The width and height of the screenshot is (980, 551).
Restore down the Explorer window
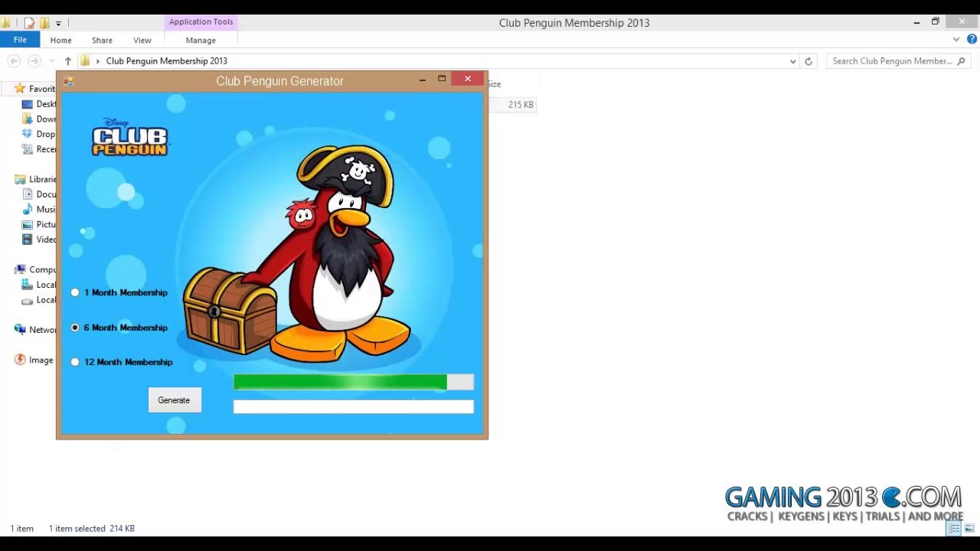[935, 22]
